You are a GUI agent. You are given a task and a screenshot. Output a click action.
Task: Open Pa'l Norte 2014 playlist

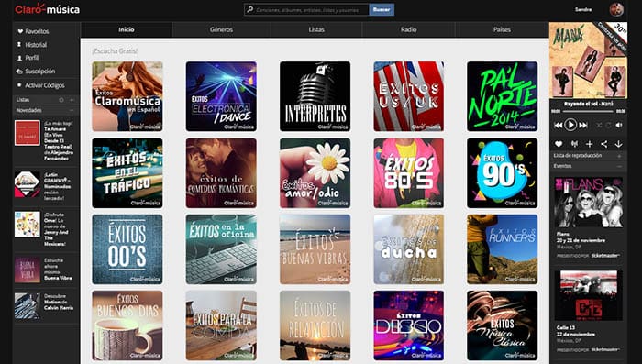click(503, 96)
